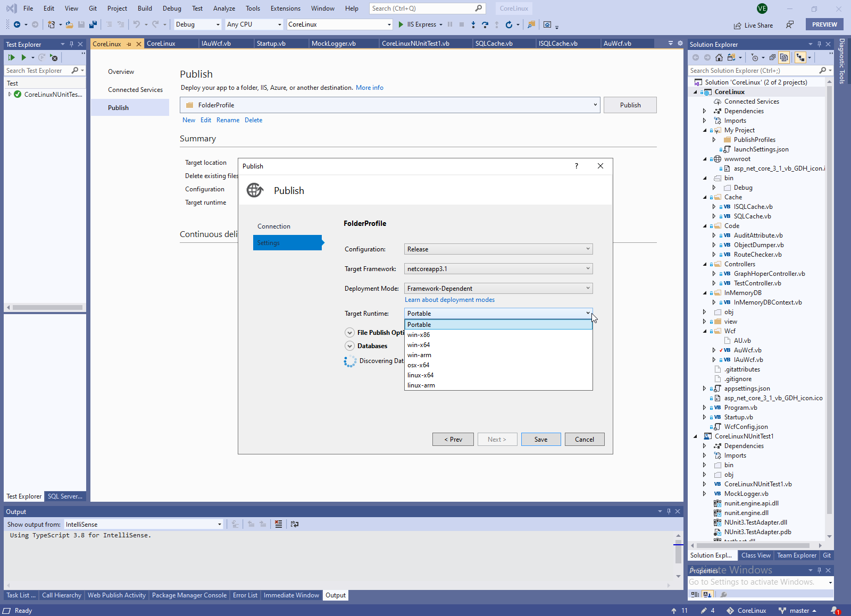The image size is (851, 616).
Task: Switch to the Startup.vb editor tab
Action: coord(271,44)
